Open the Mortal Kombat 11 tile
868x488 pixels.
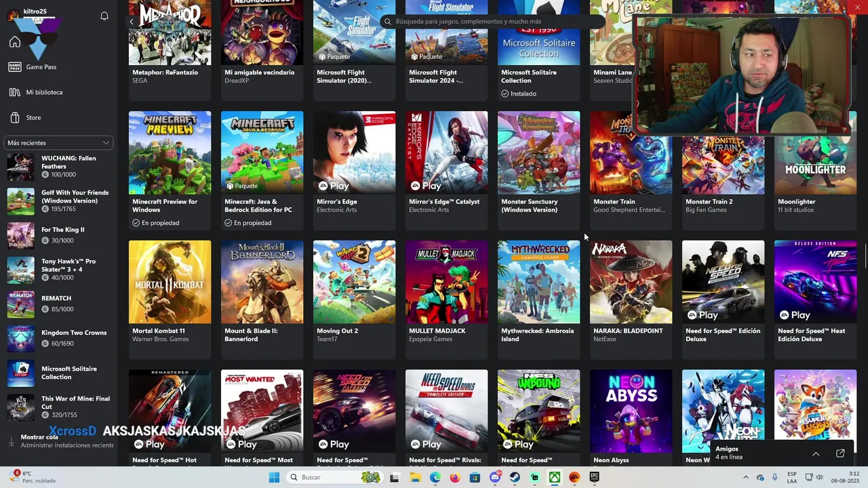point(170,299)
